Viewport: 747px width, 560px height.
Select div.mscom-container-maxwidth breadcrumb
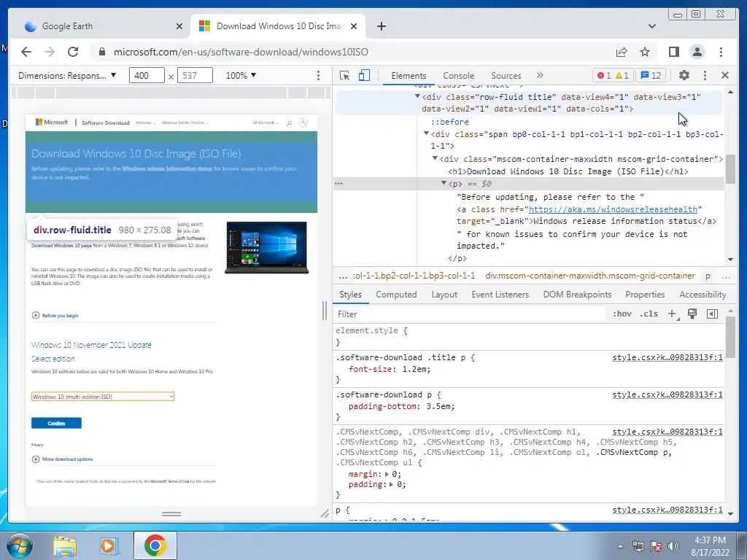[x=589, y=276]
